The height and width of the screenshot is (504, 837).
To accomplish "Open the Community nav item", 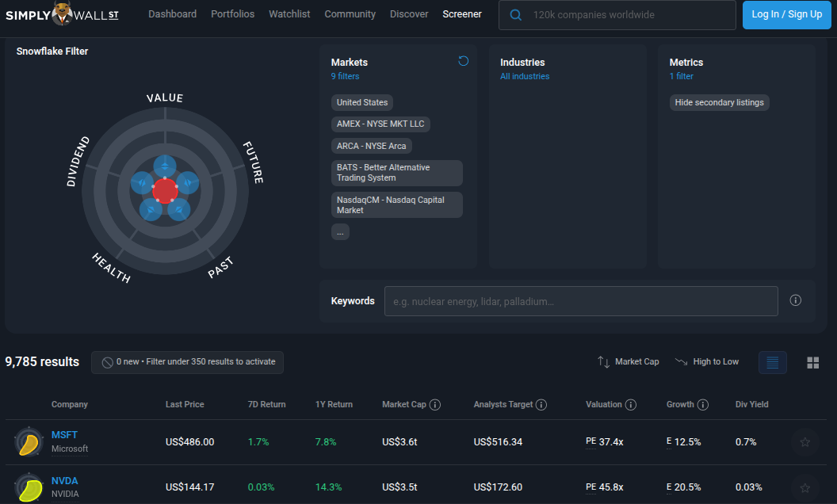I will (350, 14).
